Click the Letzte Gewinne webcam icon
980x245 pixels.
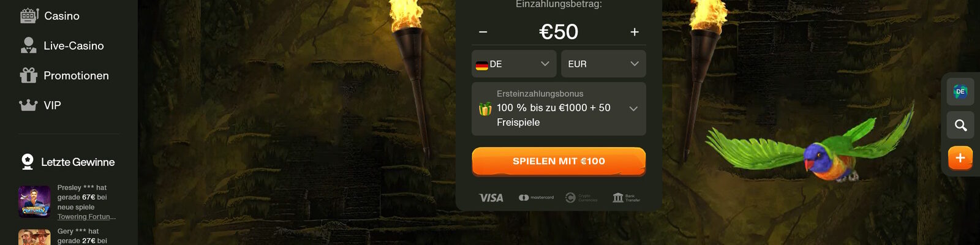tap(28, 162)
